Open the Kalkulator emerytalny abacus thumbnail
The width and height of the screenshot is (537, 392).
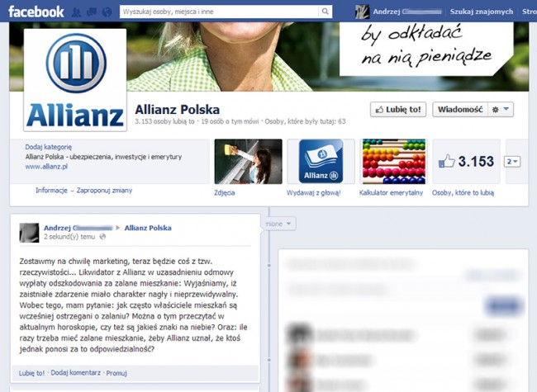click(394, 162)
